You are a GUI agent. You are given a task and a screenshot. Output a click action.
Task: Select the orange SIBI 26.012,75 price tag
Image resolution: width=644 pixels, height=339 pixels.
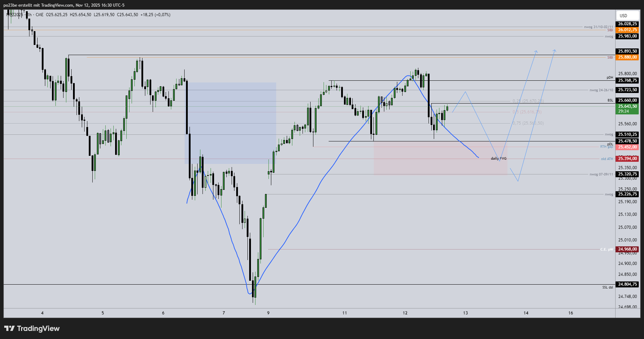pos(627,30)
